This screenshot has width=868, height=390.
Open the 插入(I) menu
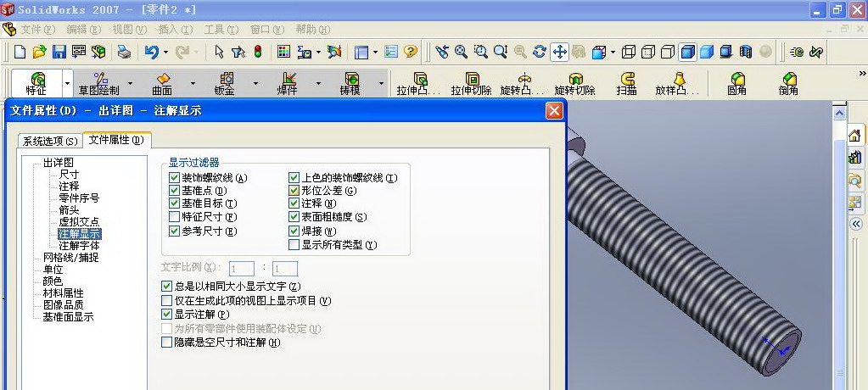pos(176,30)
